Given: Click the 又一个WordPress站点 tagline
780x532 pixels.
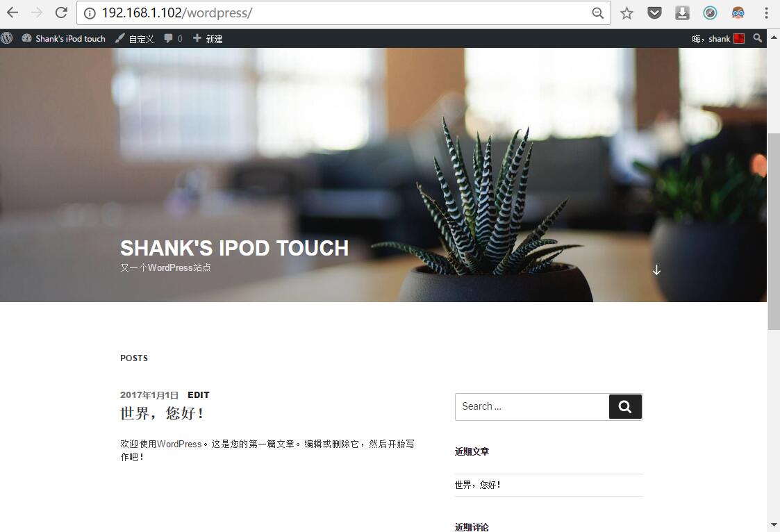Looking at the screenshot, I should click(x=165, y=267).
